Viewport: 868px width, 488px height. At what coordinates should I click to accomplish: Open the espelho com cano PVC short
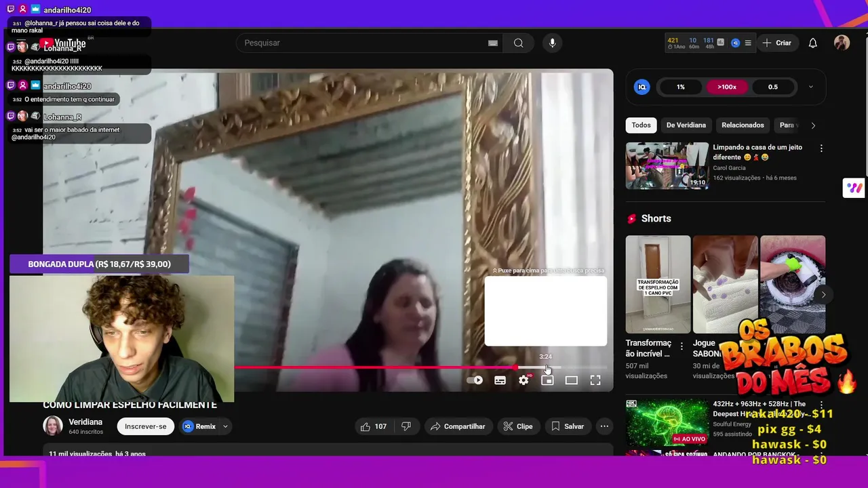coord(658,284)
